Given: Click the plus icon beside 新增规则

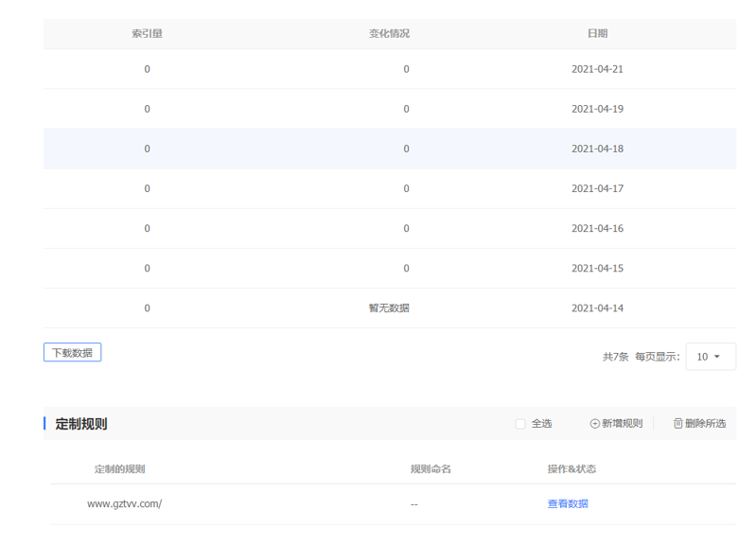Looking at the screenshot, I should click(x=594, y=424).
